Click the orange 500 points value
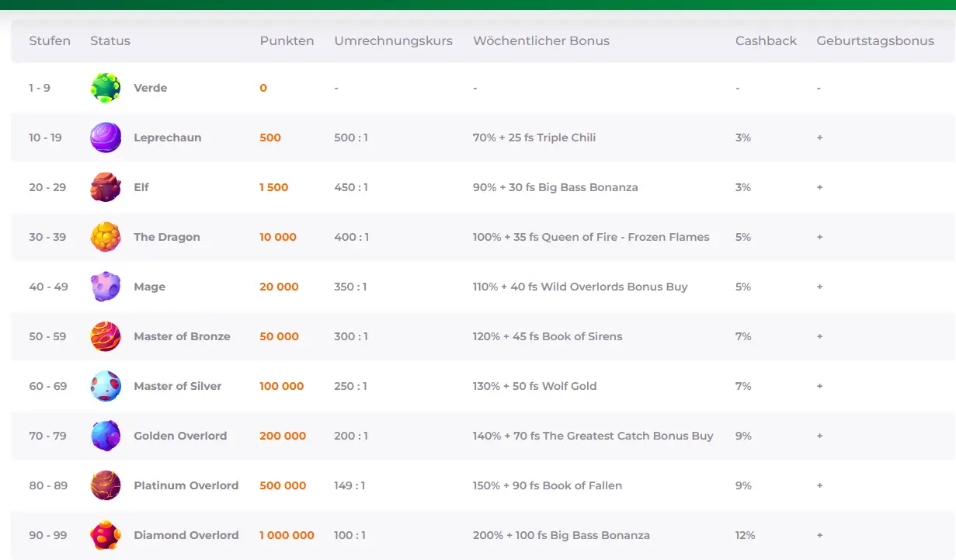 click(x=270, y=137)
